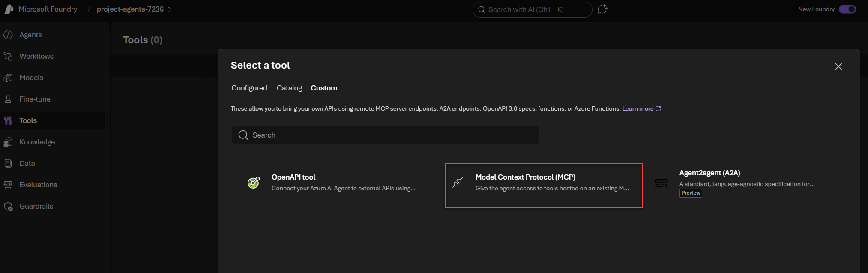
Task: Select the Fine-tune flask icon
Action: click(8, 99)
